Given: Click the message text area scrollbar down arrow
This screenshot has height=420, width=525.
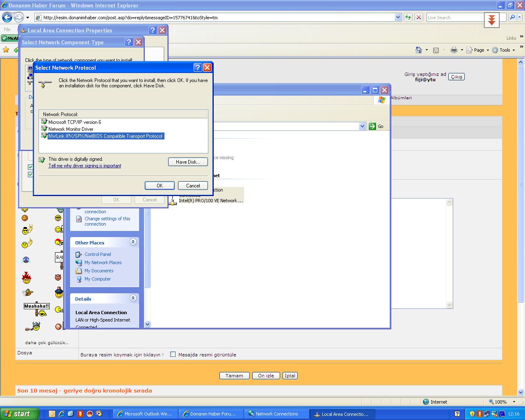Looking at the screenshot, I should tap(449, 305).
